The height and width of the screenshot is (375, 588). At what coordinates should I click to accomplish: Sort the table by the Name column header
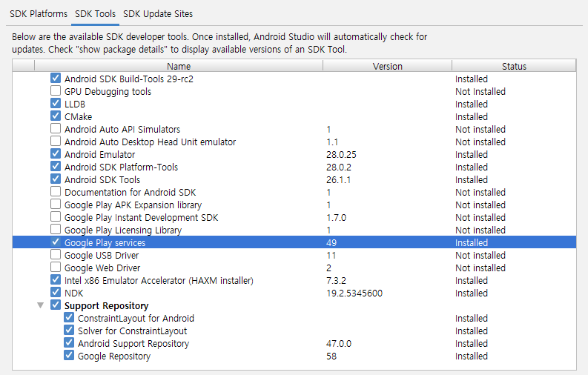tap(179, 66)
